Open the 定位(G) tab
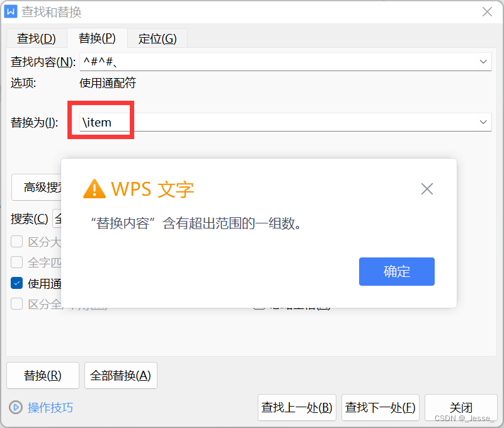The height and width of the screenshot is (428, 504). [x=157, y=38]
